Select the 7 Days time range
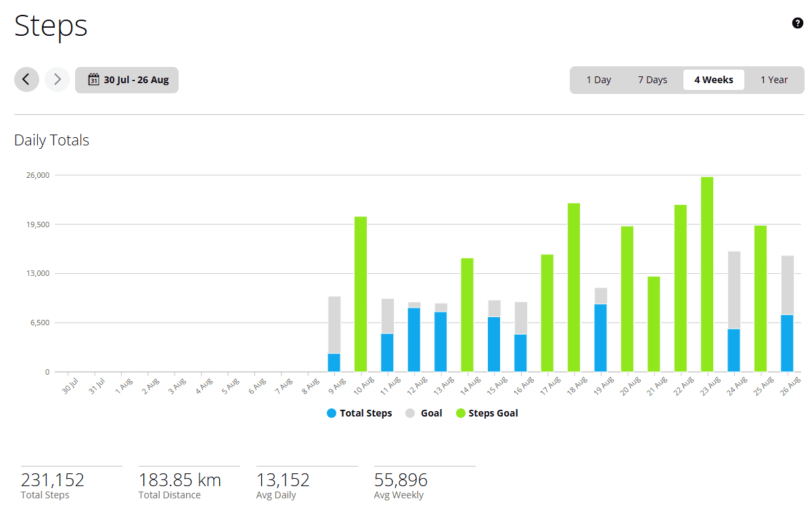Image resolution: width=812 pixels, height=522 pixels. click(x=652, y=79)
